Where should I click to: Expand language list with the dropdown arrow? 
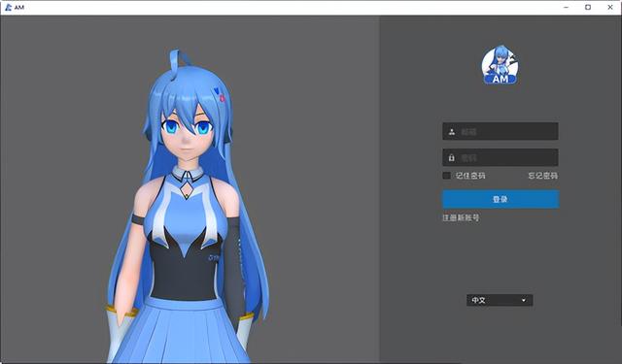(x=524, y=300)
